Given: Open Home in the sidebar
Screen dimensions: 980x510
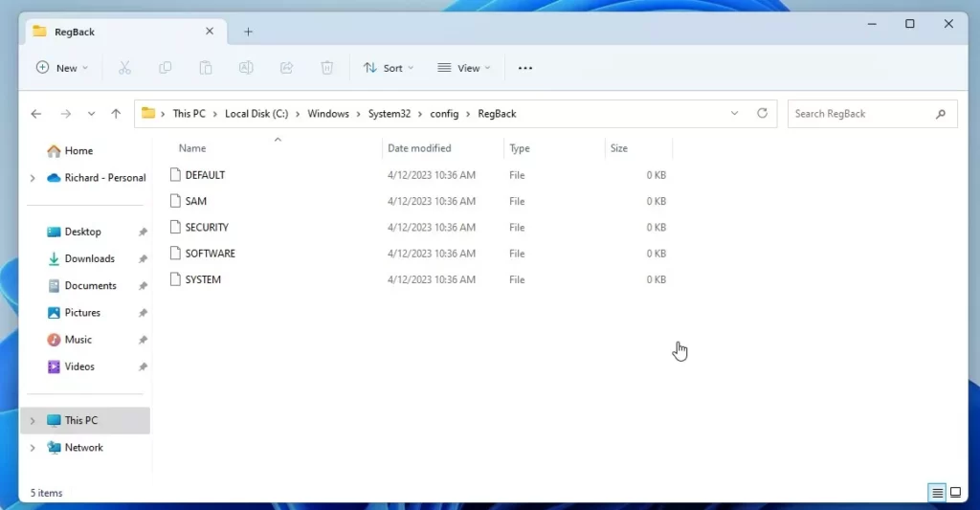Looking at the screenshot, I should [x=78, y=150].
